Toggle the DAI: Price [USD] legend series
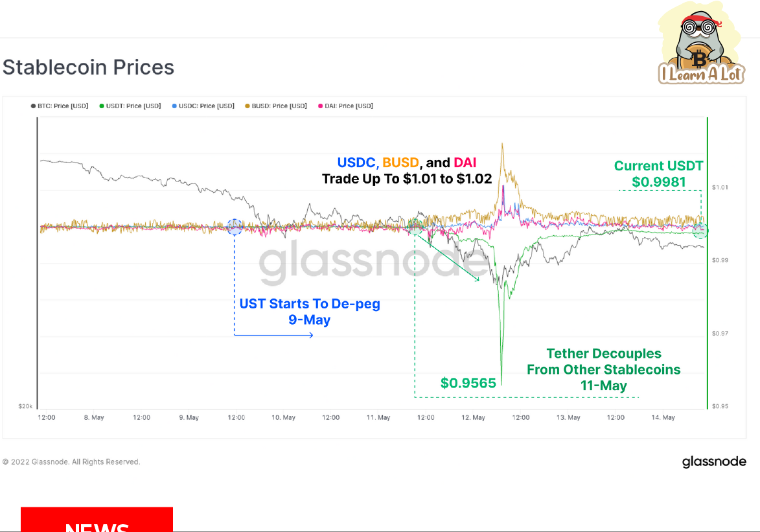The height and width of the screenshot is (532, 760). pyautogui.click(x=345, y=106)
